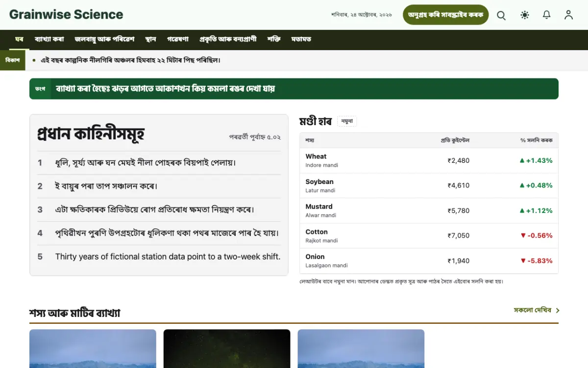Click the green subscribe button
Screen dimensions: 588x368
coord(446,15)
